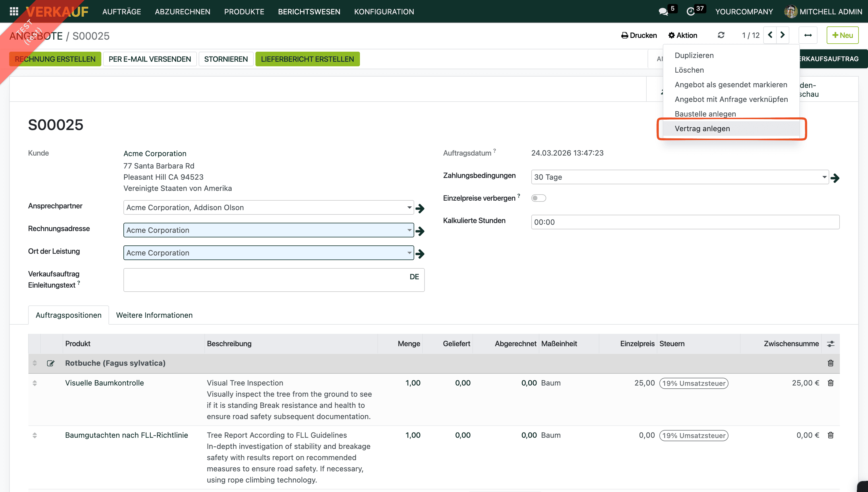Click the refresh record icon
The width and height of the screenshot is (868, 492).
click(x=721, y=35)
